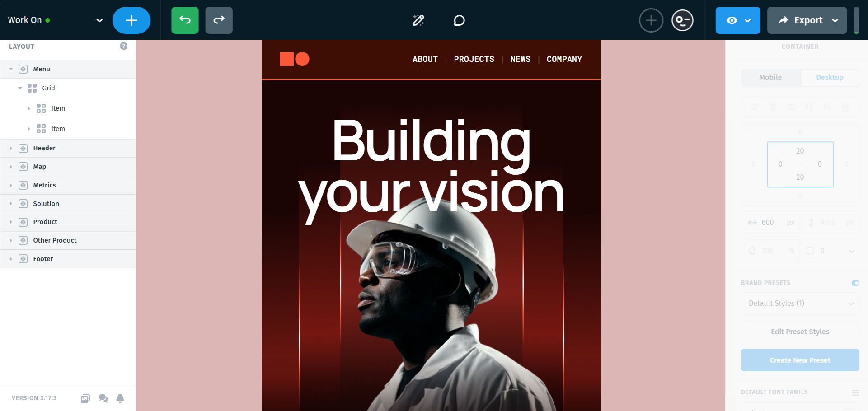
Task: Click the preview eye button
Action: point(738,20)
